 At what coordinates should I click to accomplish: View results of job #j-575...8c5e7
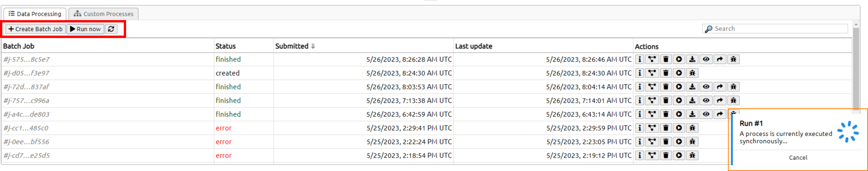(x=706, y=59)
